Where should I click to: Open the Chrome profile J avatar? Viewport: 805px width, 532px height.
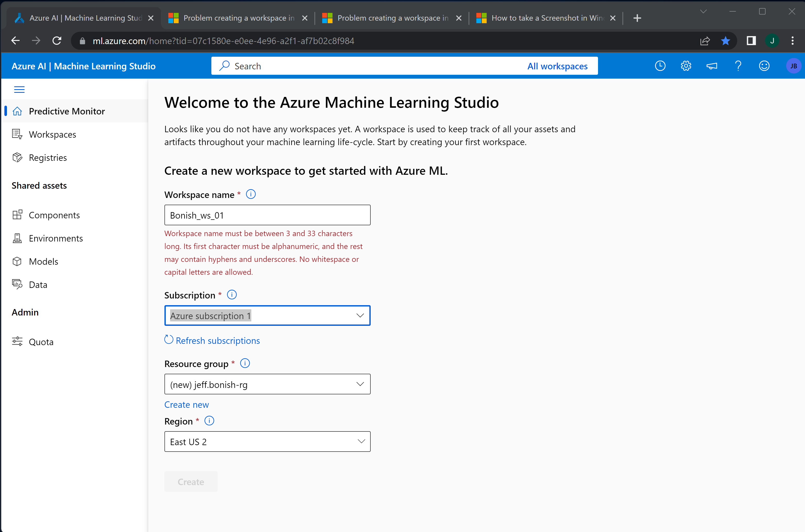point(772,41)
